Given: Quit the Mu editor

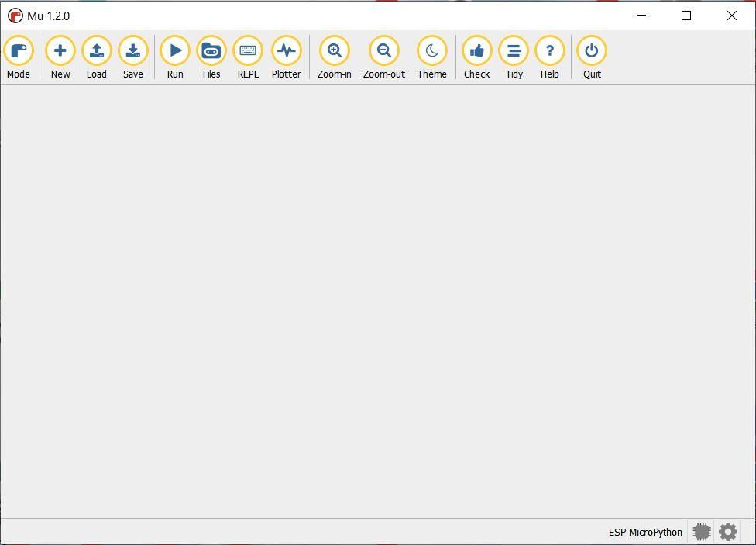Looking at the screenshot, I should point(592,57).
